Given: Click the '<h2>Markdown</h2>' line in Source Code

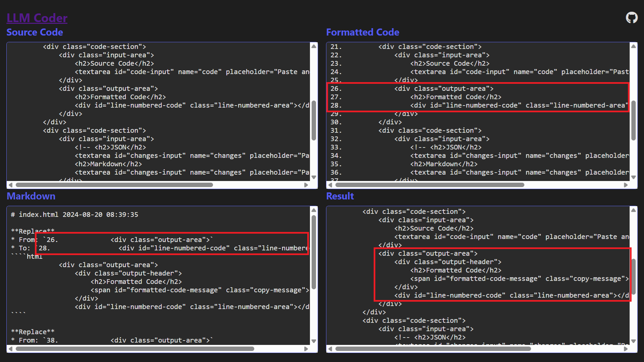Looking at the screenshot, I should (108, 164).
